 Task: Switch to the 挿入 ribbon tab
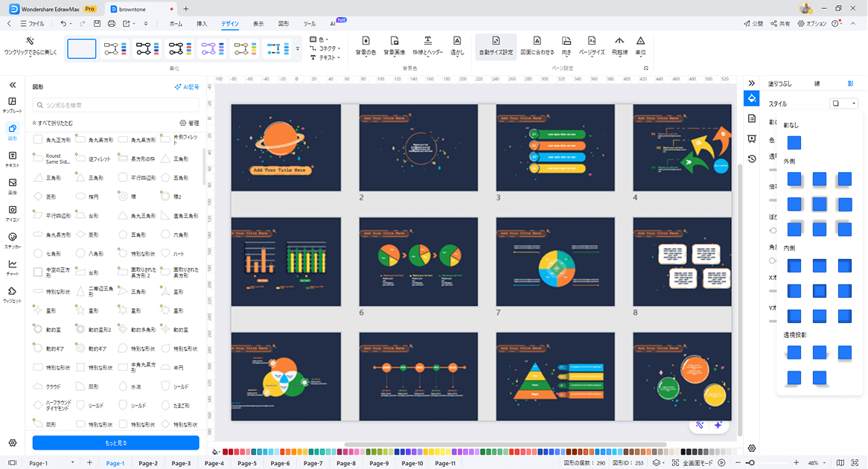[202, 24]
